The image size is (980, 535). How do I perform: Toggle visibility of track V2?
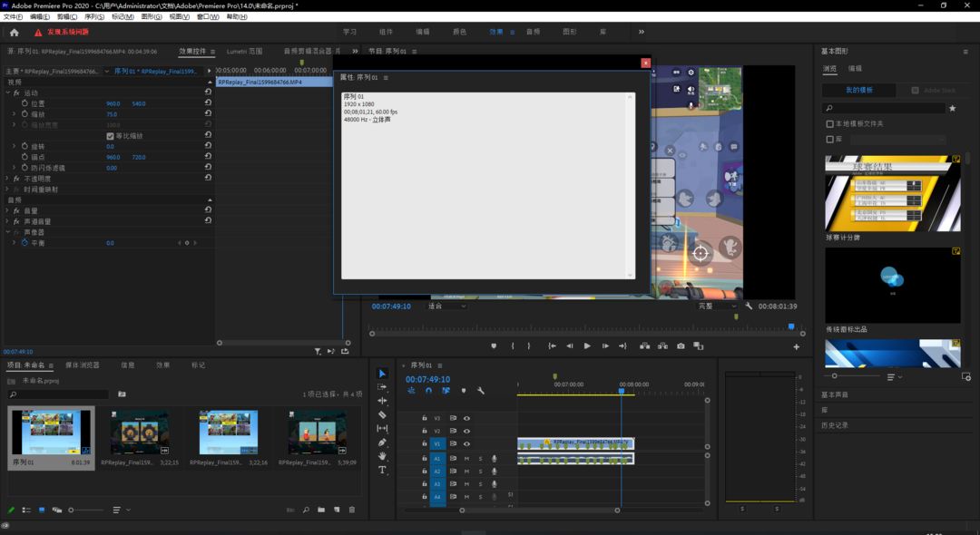pos(466,431)
